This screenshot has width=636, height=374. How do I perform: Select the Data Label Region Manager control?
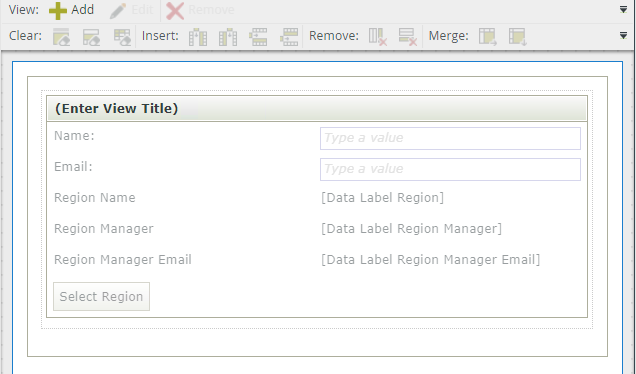411,229
